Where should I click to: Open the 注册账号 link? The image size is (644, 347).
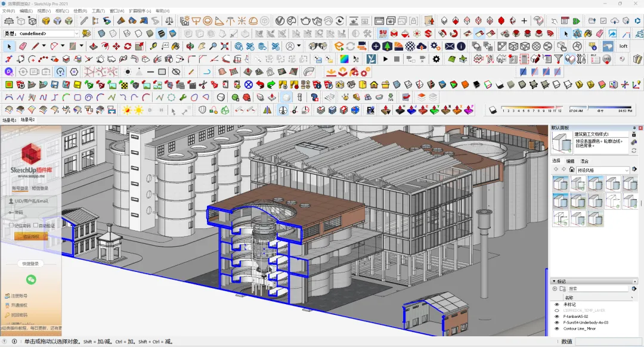[19, 296]
